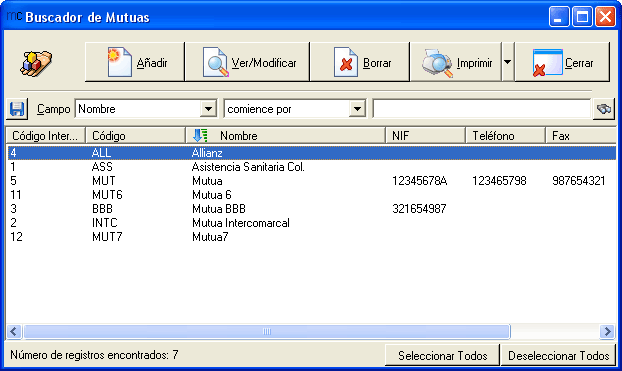The height and width of the screenshot is (371, 622).
Task: Select the Allianz row
Action: click(x=311, y=153)
